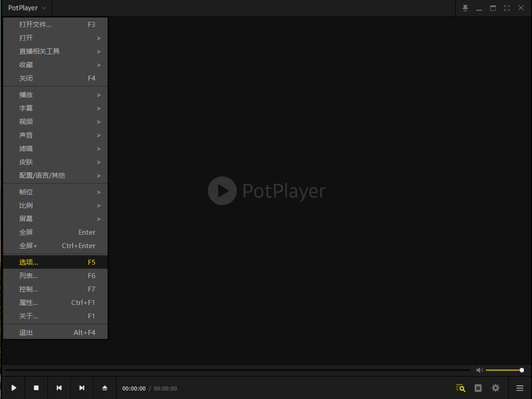The height and width of the screenshot is (399, 532).
Task: Open 选项... preferences entry
Action: point(55,262)
